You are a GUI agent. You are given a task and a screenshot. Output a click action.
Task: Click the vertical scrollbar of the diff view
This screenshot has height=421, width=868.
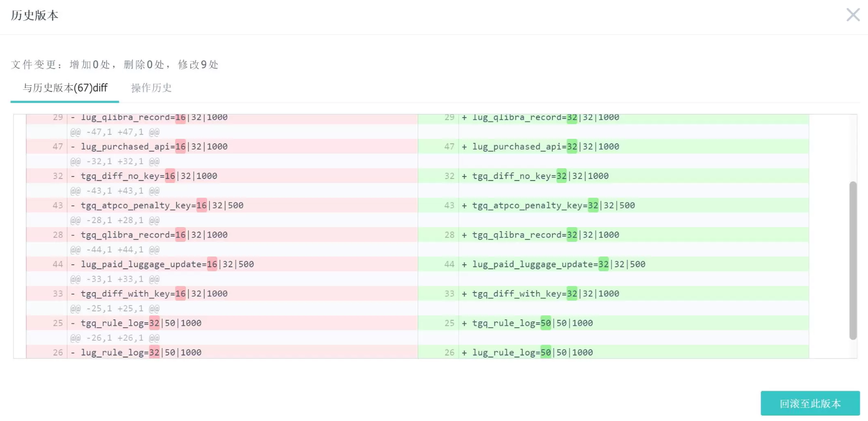tap(853, 260)
